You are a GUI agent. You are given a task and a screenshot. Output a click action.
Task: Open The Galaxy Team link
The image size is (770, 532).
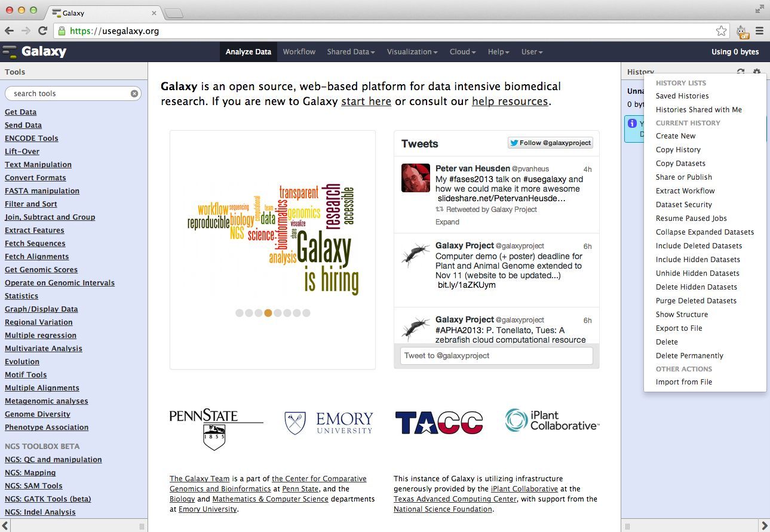tap(200, 479)
